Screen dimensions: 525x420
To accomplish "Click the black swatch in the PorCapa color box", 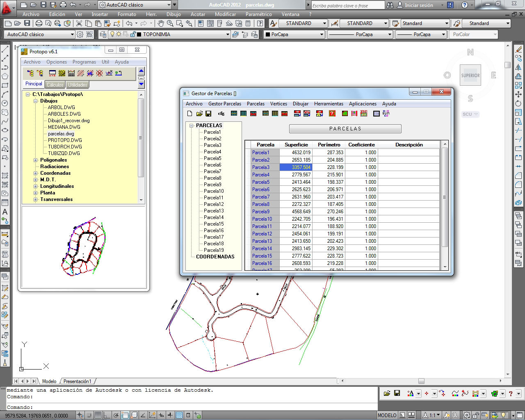I will click(267, 34).
